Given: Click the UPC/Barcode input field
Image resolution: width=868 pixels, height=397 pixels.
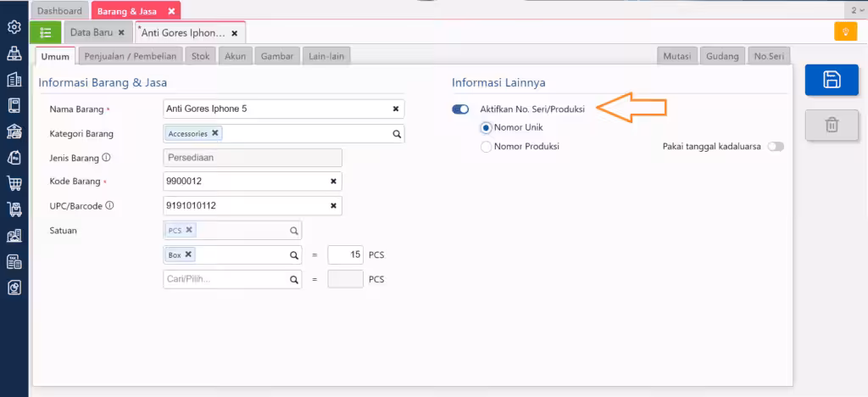Looking at the screenshot, I should click(x=253, y=206).
